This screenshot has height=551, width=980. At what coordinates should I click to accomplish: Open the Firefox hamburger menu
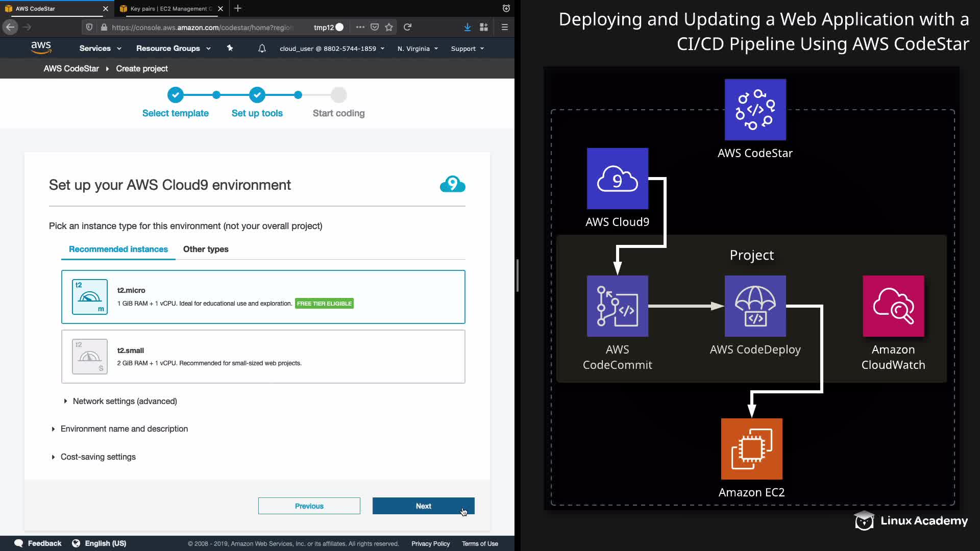tap(504, 27)
